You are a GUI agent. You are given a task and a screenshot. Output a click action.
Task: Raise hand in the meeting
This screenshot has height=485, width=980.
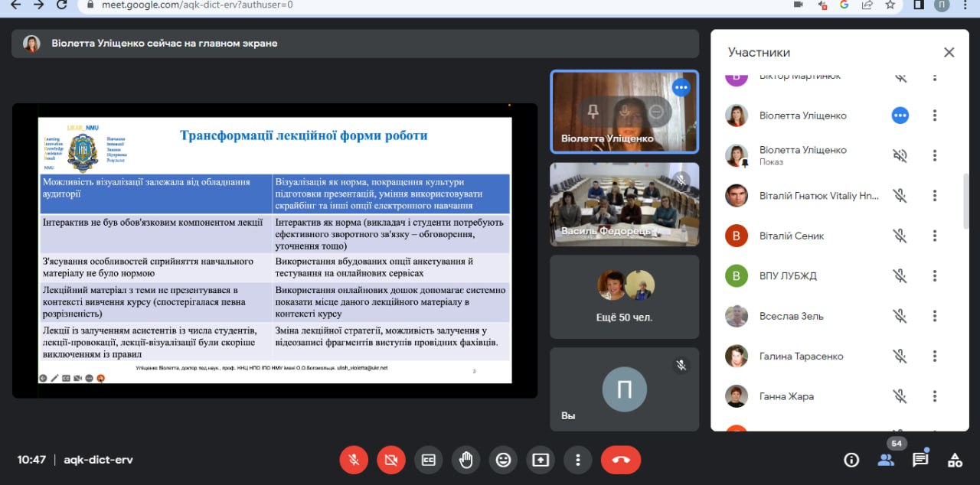(465, 460)
